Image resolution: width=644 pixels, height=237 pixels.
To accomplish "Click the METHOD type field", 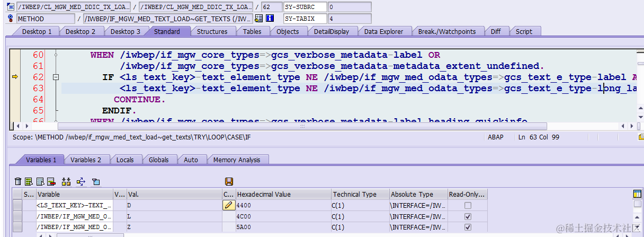I will pos(46,19).
